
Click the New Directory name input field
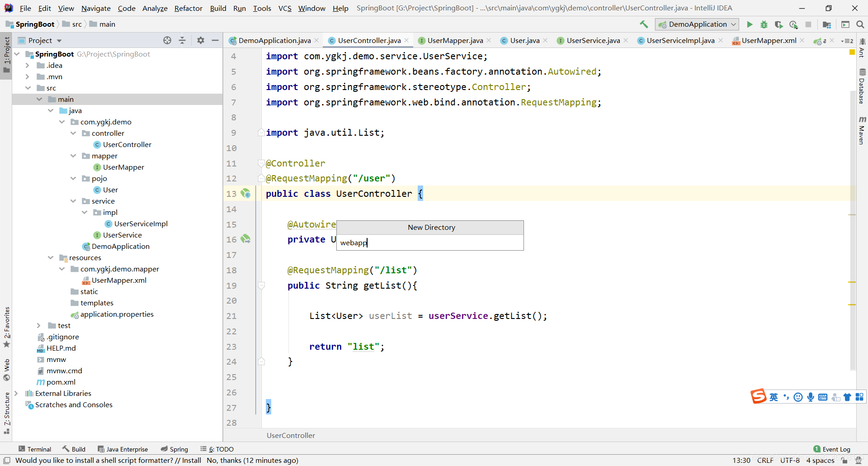tap(430, 243)
